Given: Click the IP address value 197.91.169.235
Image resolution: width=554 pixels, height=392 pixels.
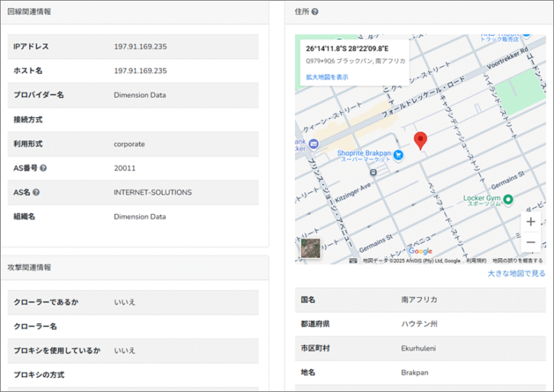Looking at the screenshot, I should 141,47.
